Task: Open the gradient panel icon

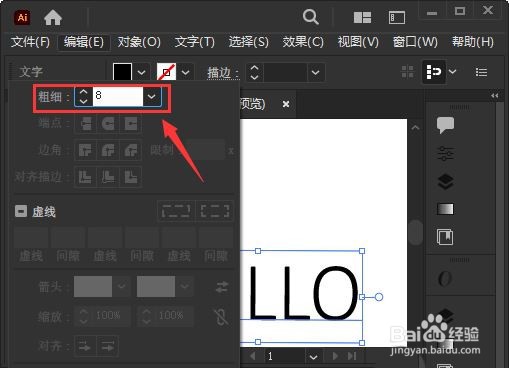Action: click(445, 209)
